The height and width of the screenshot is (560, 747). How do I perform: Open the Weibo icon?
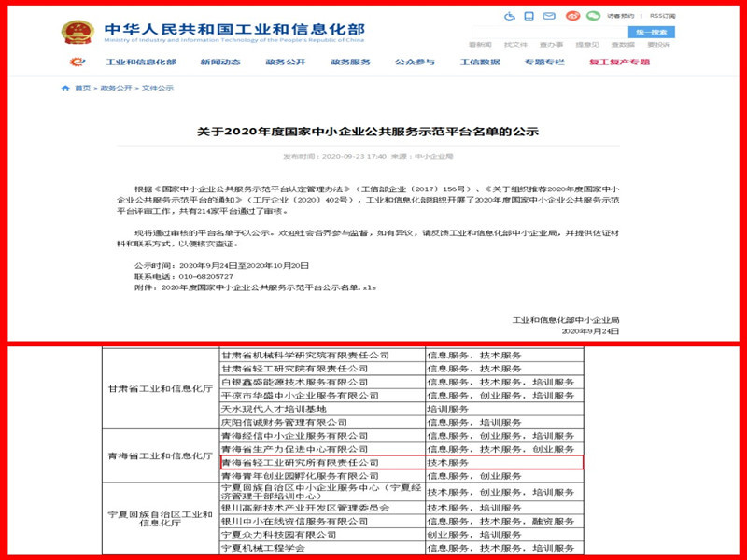(x=573, y=16)
